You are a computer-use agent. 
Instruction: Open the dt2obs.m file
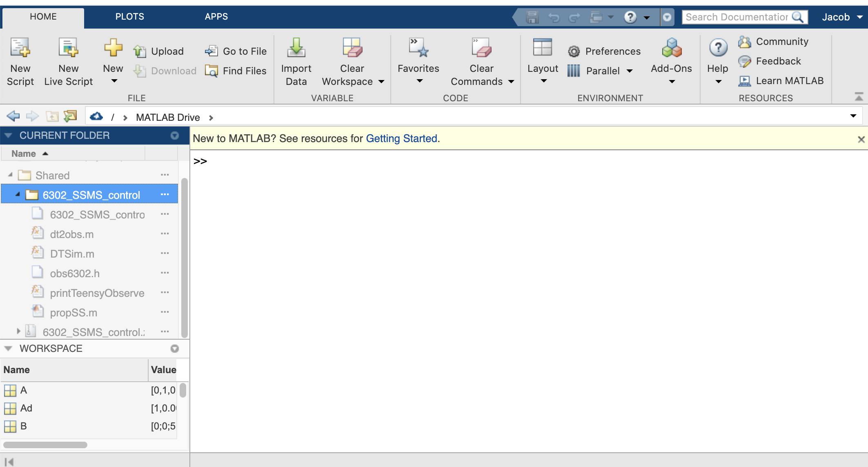(72, 234)
